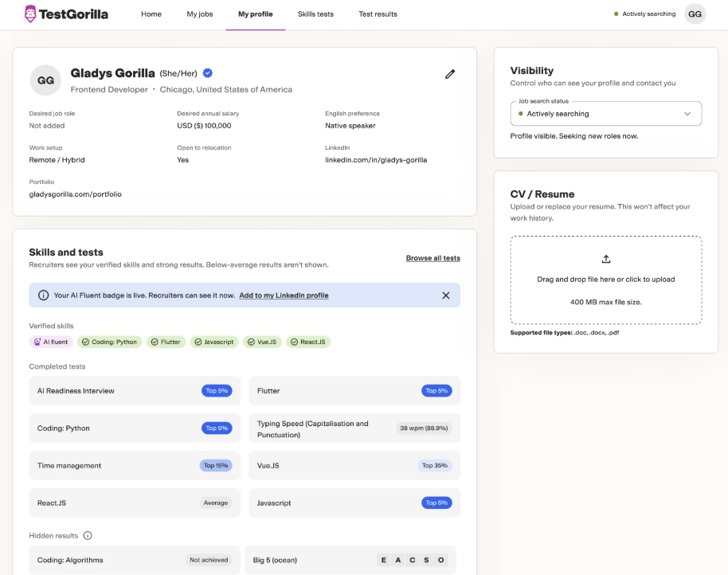Click the React.JS verified skill chip
Image resolution: width=728 pixels, height=575 pixels.
[308, 342]
